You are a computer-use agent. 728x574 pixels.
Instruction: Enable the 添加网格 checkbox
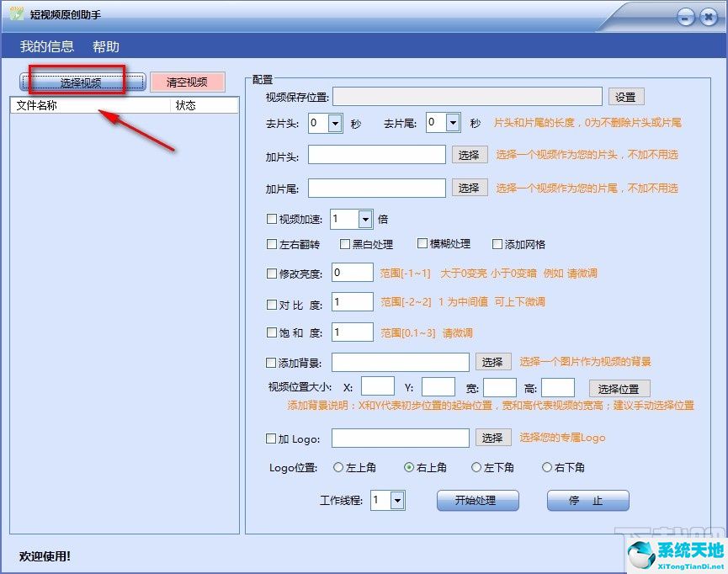[x=497, y=244]
